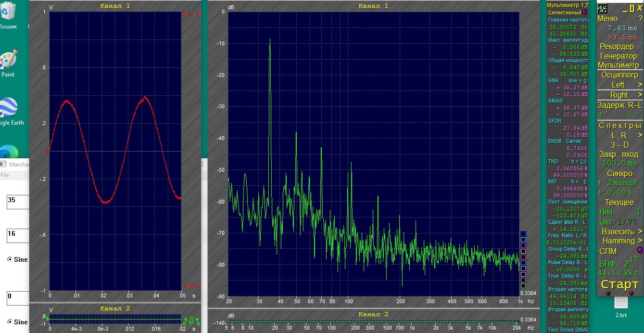
Task: Click the 'ENOB . Carrier' label
Action: click(565, 141)
